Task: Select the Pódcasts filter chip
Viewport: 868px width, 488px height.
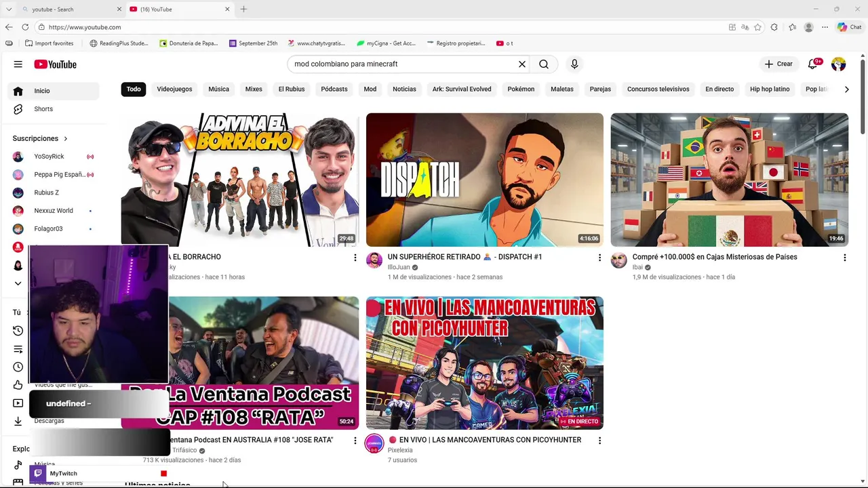Action: tap(334, 89)
